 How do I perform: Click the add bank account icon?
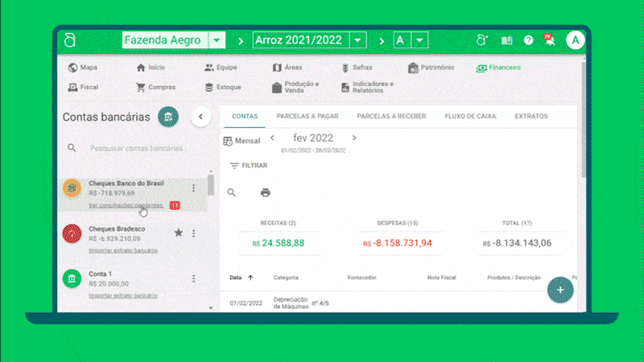click(168, 117)
